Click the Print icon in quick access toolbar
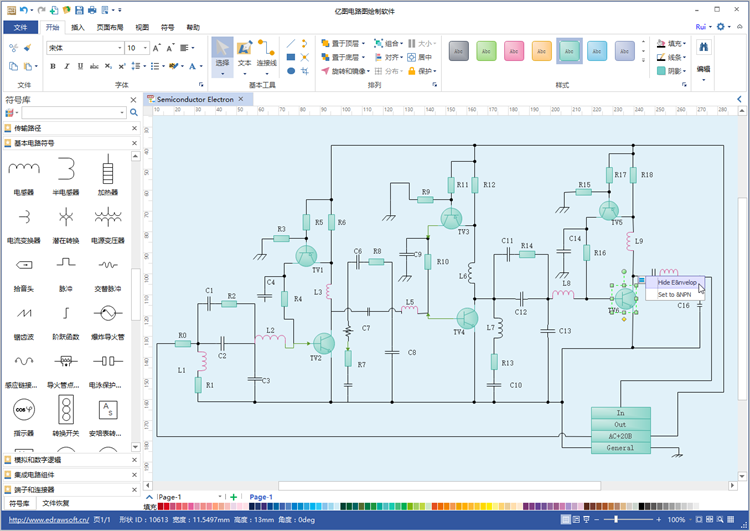Image resolution: width=750 pixels, height=531 pixels. 92,10
